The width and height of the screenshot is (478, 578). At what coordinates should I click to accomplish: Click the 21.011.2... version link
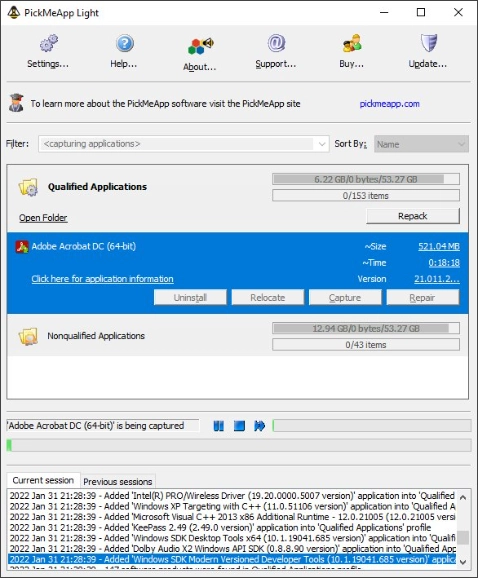point(437,279)
